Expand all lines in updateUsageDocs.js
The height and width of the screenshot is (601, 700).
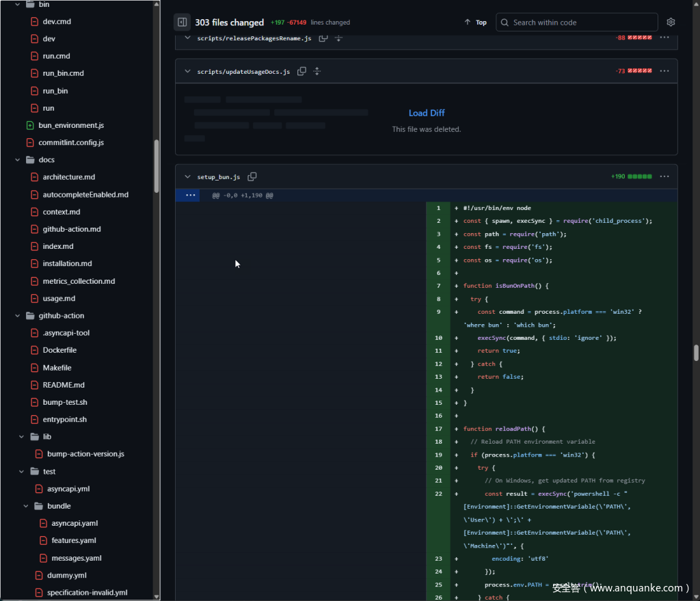coord(317,71)
